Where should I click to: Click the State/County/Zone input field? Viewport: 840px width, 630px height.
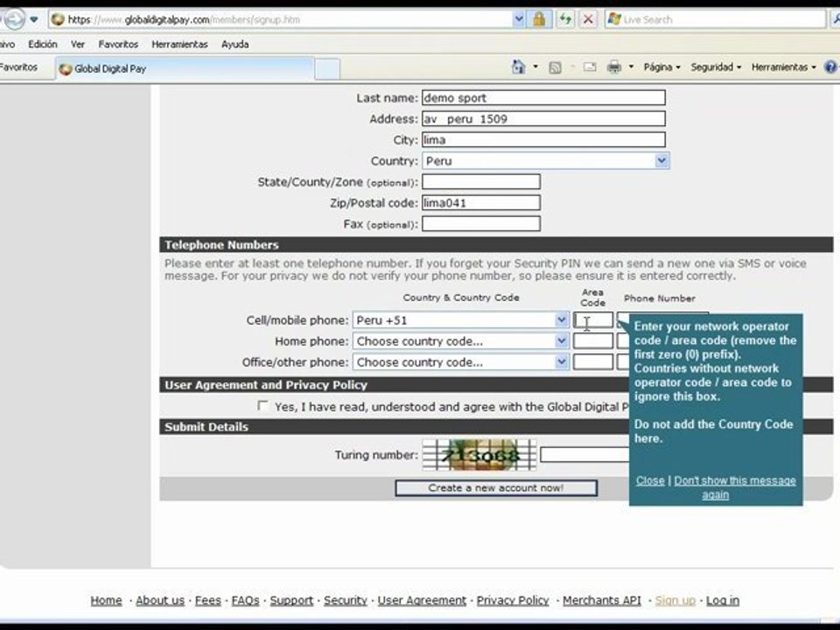[481, 182]
